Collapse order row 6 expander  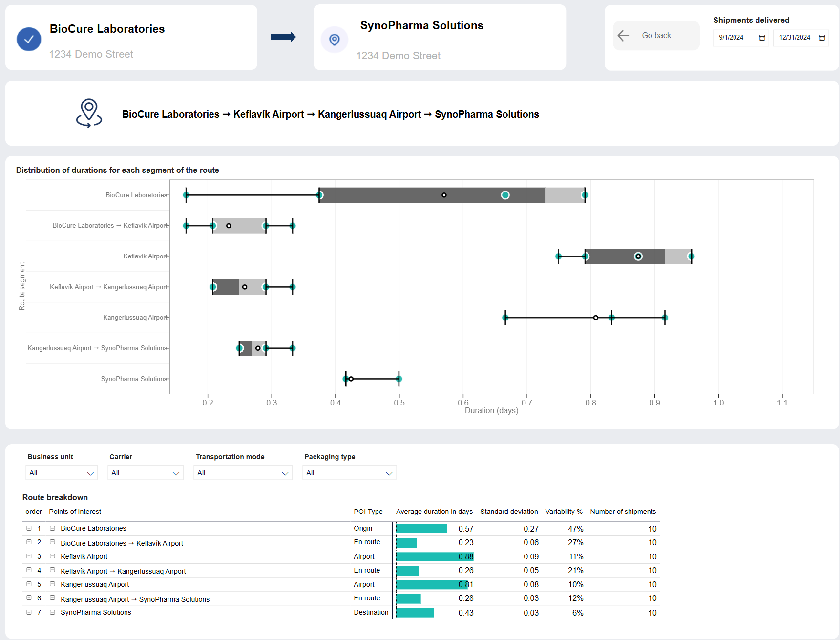click(29, 597)
